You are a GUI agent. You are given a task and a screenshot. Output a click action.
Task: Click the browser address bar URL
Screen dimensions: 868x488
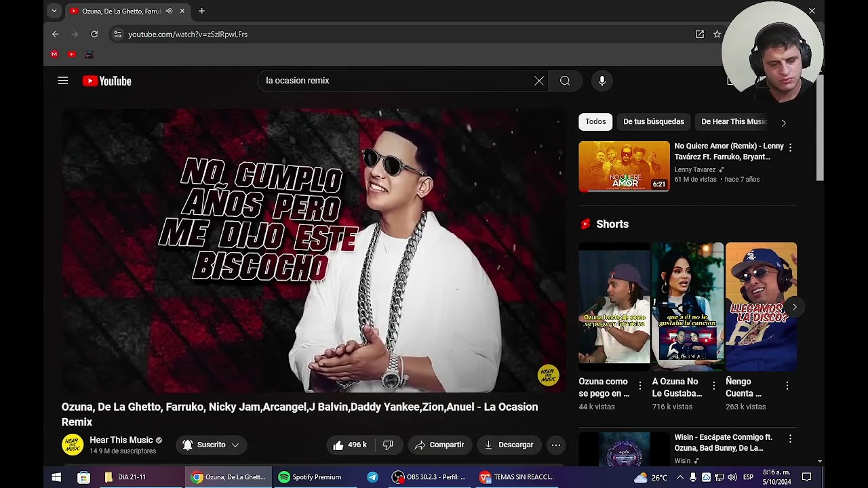point(188,34)
